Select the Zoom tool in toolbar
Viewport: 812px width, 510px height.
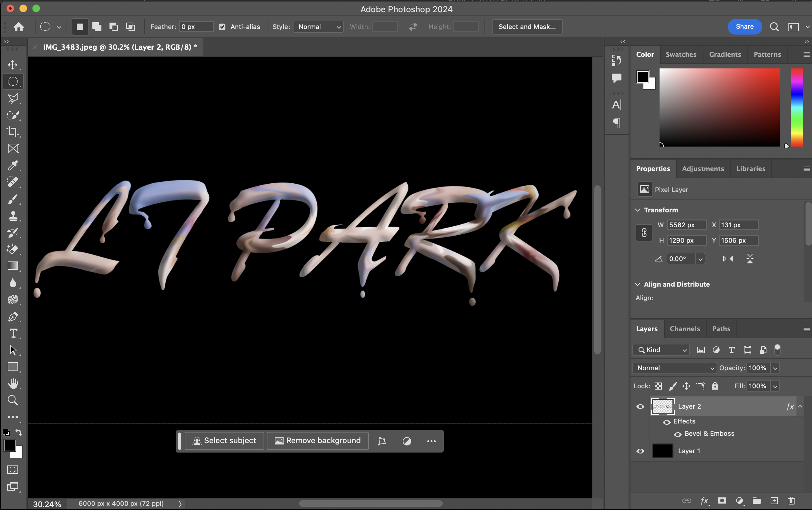coord(13,401)
